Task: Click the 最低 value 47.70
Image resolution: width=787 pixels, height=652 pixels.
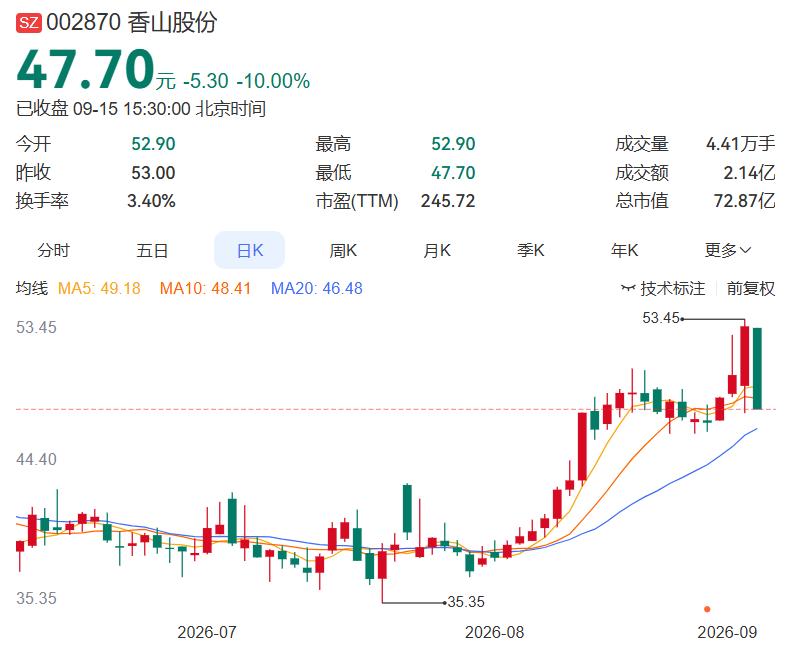Action: pos(453,173)
